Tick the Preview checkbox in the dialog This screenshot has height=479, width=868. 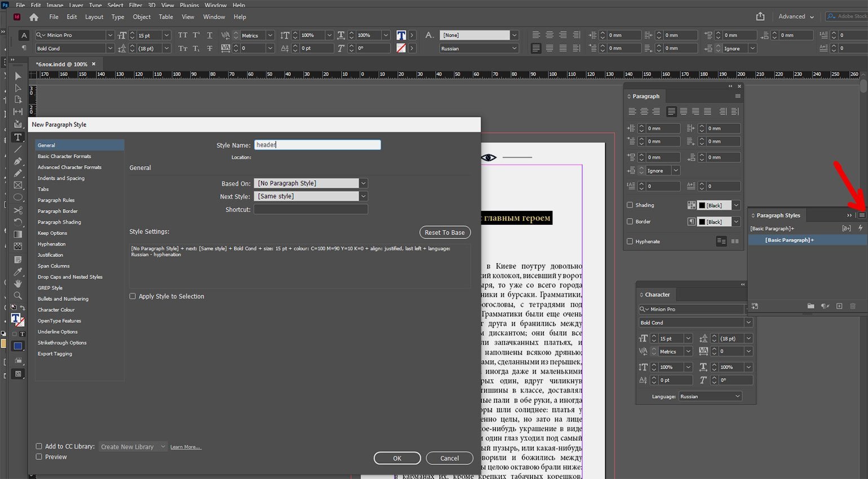click(x=39, y=457)
